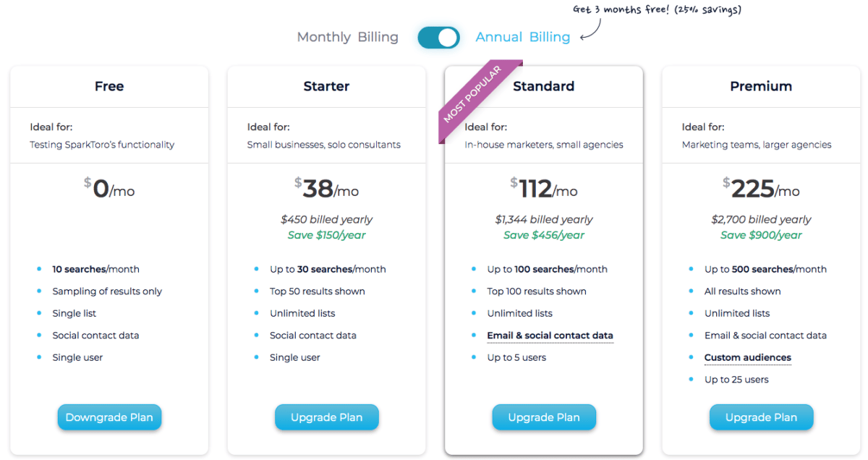The width and height of the screenshot is (868, 460).
Task: Click the Downgrade Plan button
Action: pyautogui.click(x=109, y=417)
